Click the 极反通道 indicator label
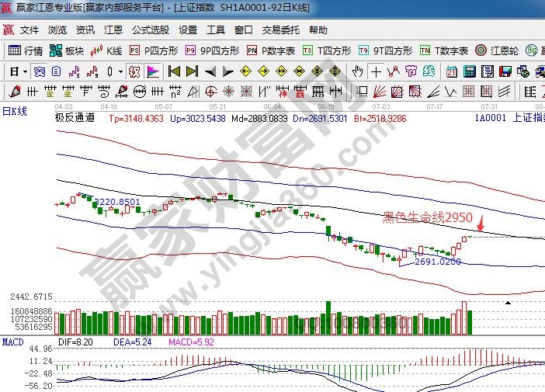 point(75,119)
